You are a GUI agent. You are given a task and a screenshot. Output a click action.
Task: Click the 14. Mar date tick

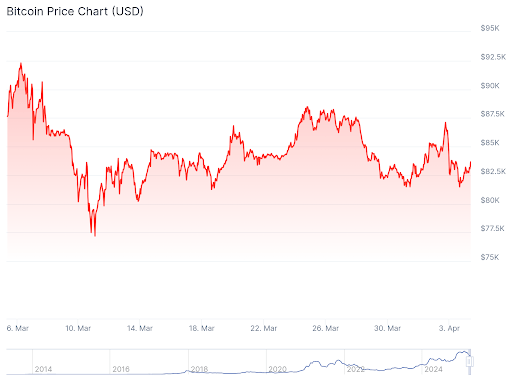(x=140, y=328)
